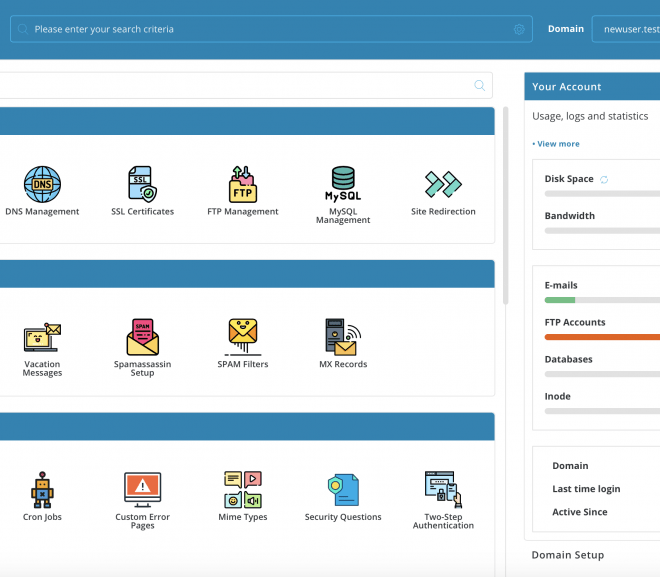Image resolution: width=660 pixels, height=577 pixels.
Task: Click search icon in the panel filter box
Action: [479, 85]
